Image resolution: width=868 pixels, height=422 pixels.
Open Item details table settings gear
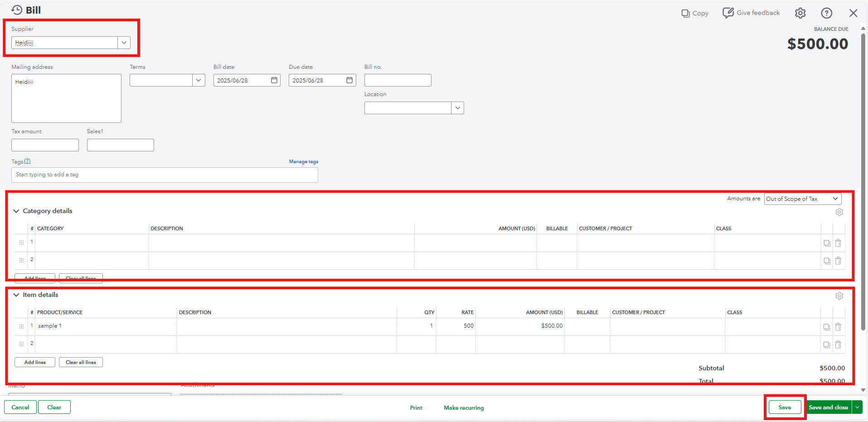coord(839,296)
